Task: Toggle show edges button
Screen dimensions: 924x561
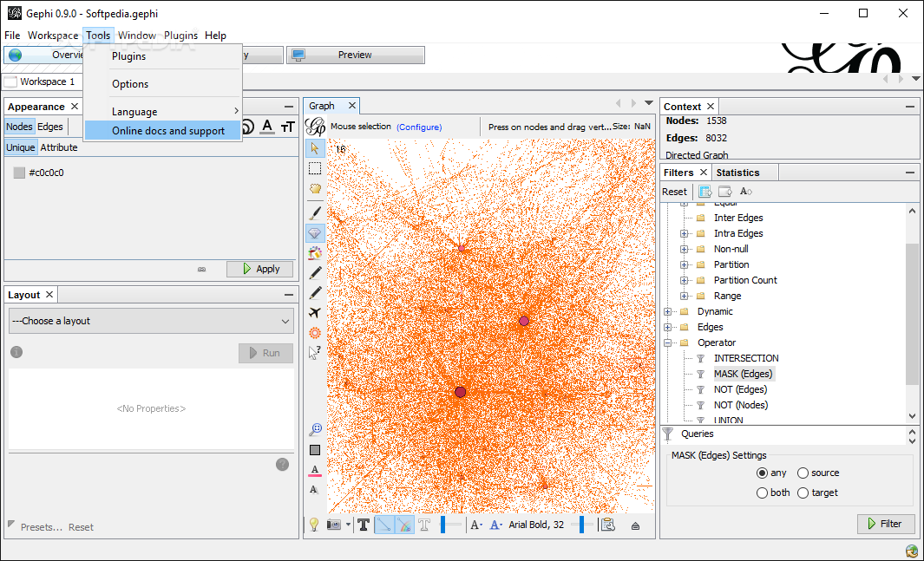Action: point(384,525)
